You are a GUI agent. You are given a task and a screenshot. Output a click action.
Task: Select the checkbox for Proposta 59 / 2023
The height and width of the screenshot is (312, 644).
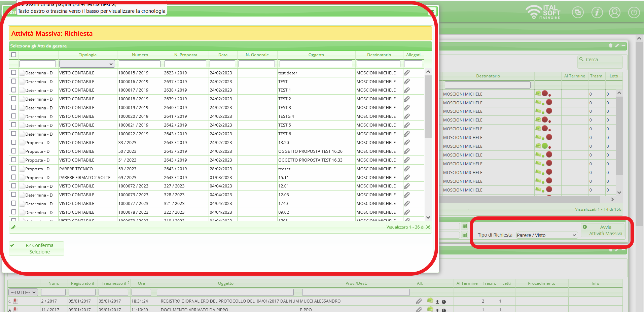(x=14, y=168)
